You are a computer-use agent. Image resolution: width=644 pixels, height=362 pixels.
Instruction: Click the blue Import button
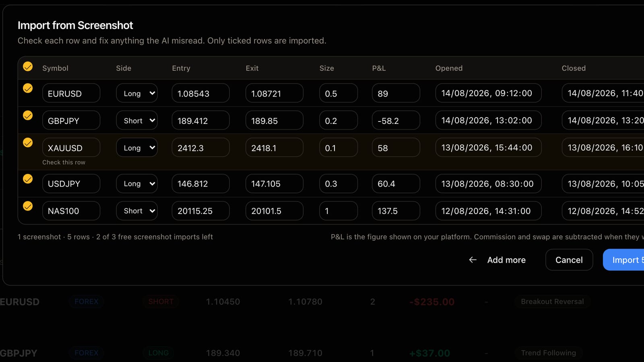[623, 260]
